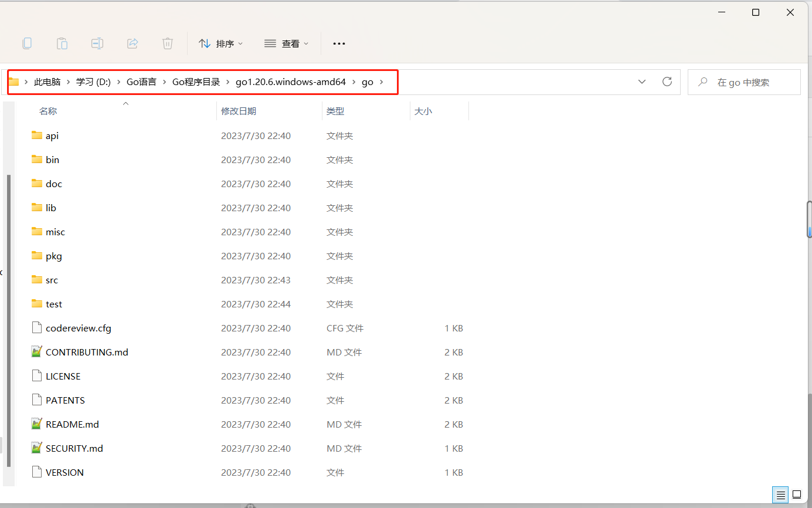Open the three-dot more options menu
Image resolution: width=812 pixels, height=508 pixels.
pyautogui.click(x=339, y=43)
